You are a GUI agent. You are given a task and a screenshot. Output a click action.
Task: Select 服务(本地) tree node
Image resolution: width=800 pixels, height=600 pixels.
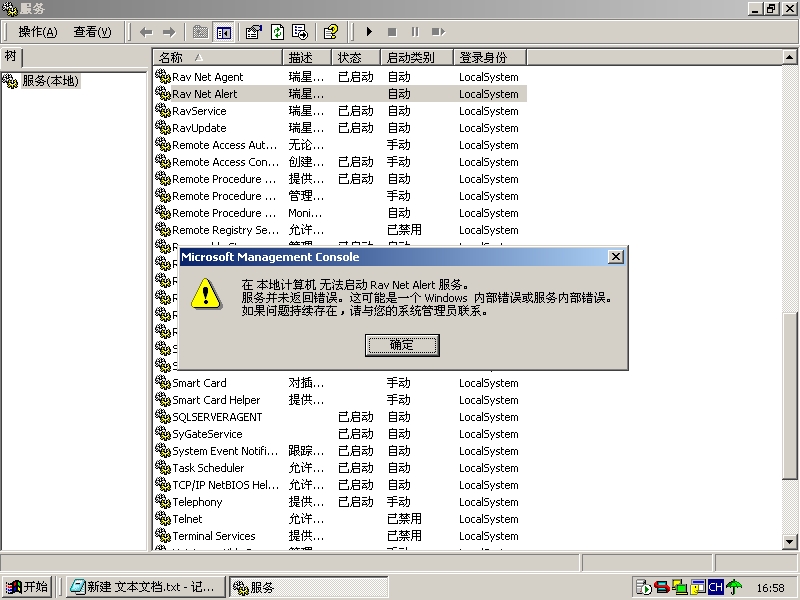[x=50, y=81]
